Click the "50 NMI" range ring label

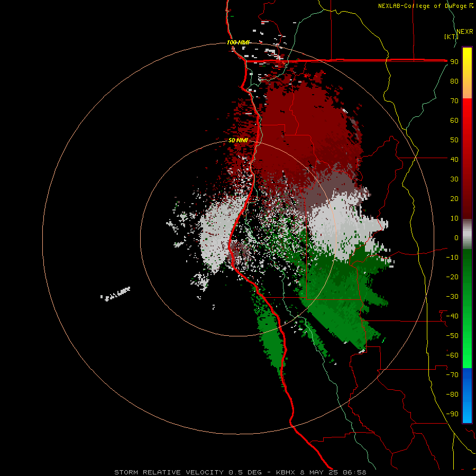click(x=238, y=140)
